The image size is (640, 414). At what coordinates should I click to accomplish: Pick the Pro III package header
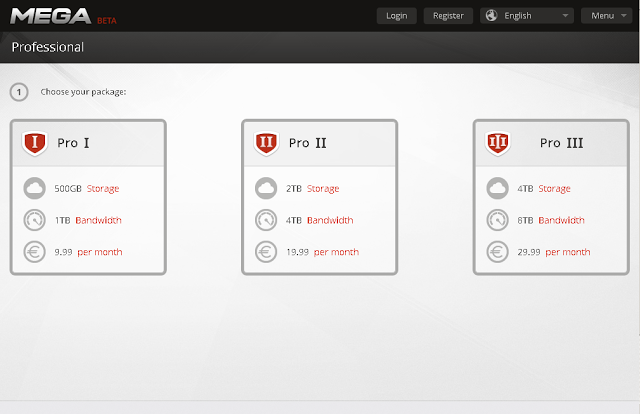[551, 144]
